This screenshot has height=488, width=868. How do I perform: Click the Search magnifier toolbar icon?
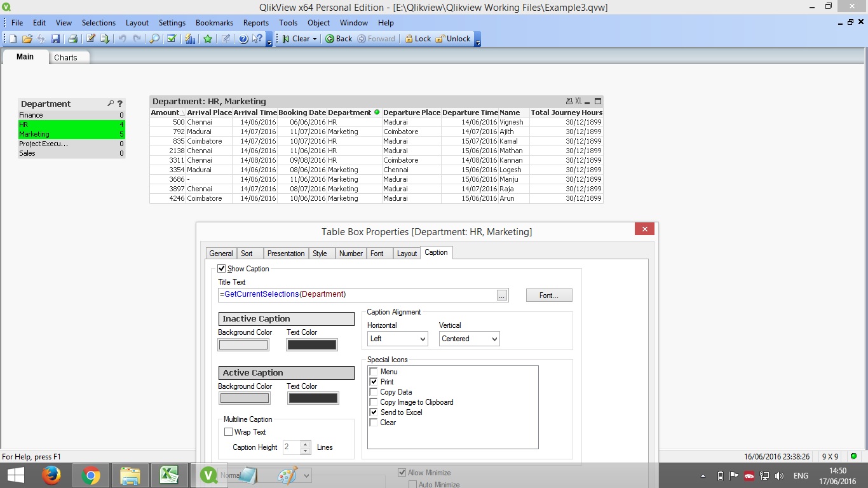tap(154, 39)
